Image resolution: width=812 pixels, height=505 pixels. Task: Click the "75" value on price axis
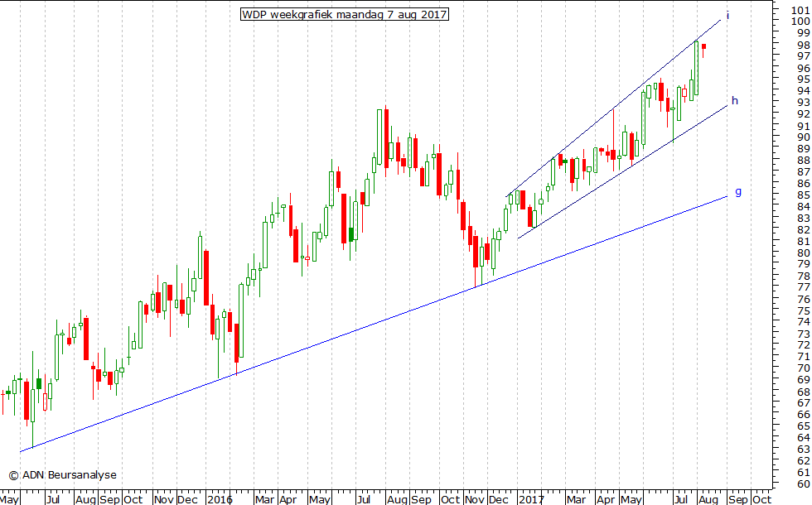tap(804, 311)
